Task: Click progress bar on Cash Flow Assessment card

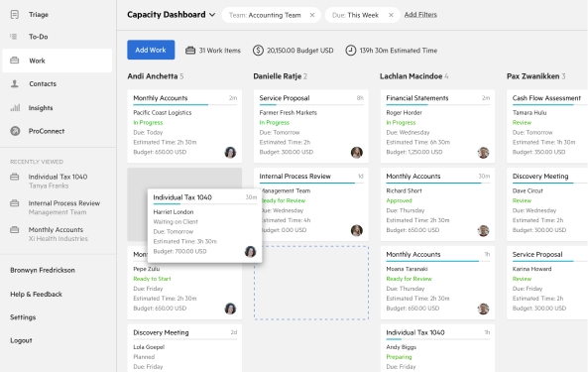Action: pos(549,104)
